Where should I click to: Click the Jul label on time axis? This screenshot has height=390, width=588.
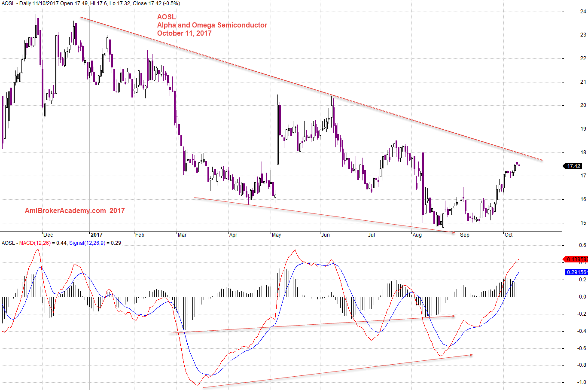tap(372, 235)
